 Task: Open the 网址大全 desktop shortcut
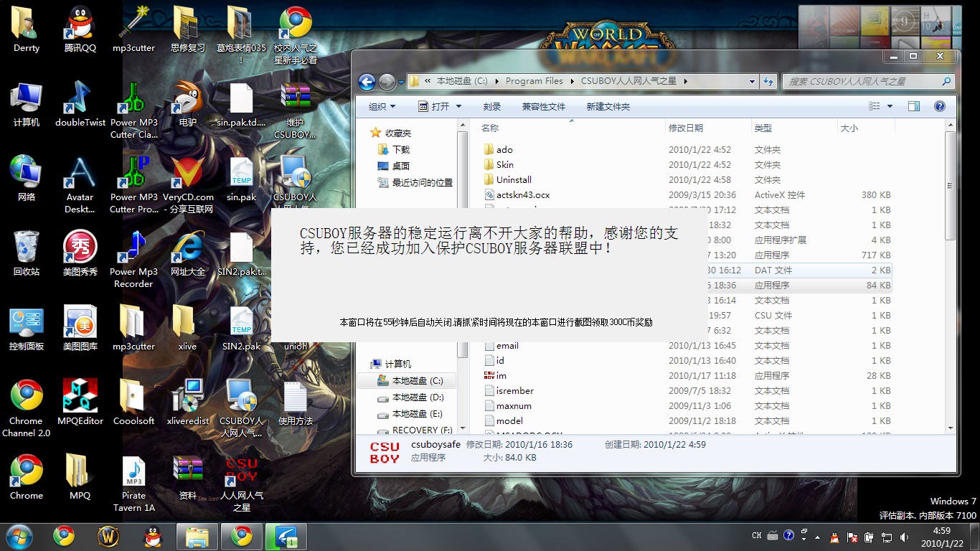(188, 254)
